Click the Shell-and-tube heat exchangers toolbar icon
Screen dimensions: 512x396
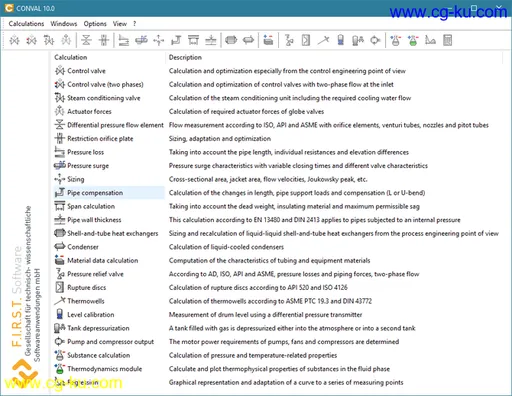coord(231,40)
